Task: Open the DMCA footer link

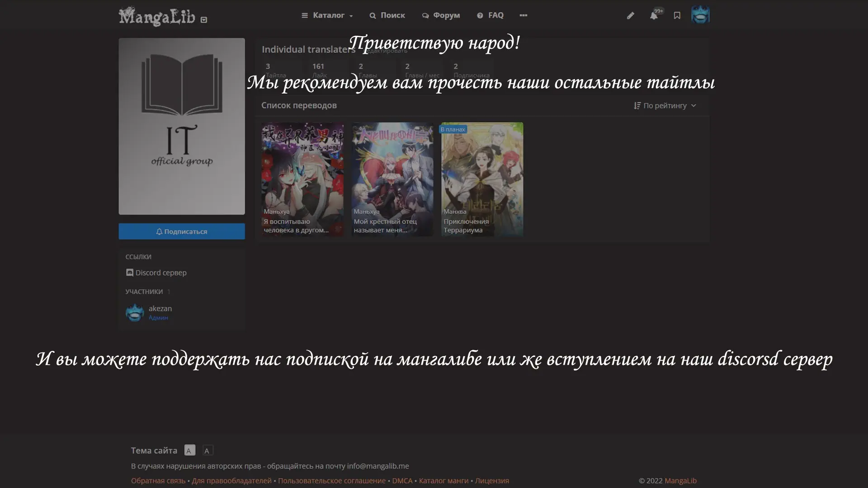Action: pyautogui.click(x=402, y=481)
